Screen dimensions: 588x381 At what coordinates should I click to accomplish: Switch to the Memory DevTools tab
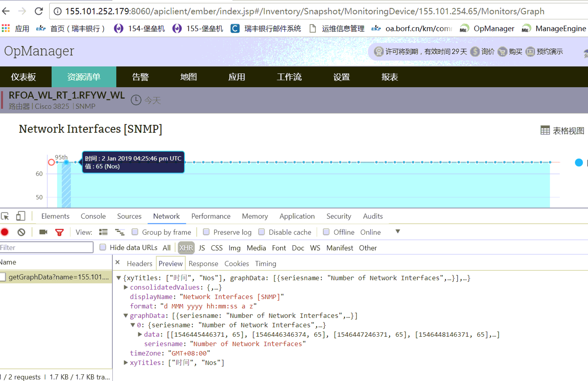point(255,216)
